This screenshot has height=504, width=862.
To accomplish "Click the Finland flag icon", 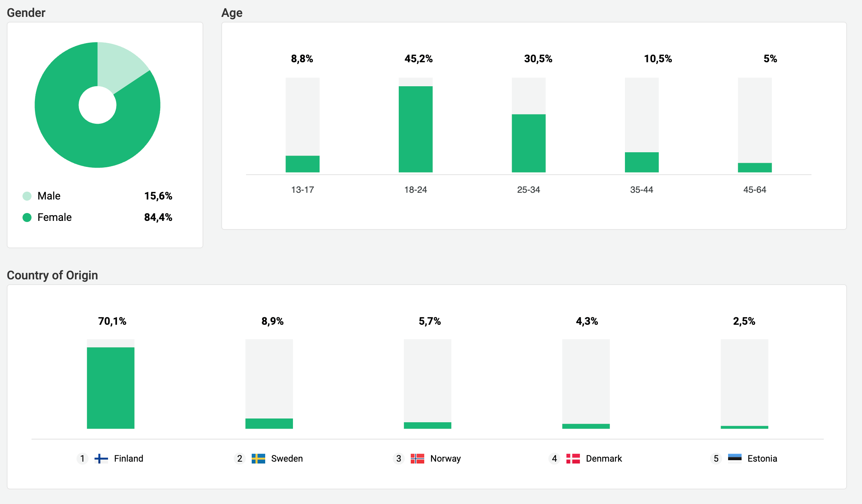I will pyautogui.click(x=101, y=459).
